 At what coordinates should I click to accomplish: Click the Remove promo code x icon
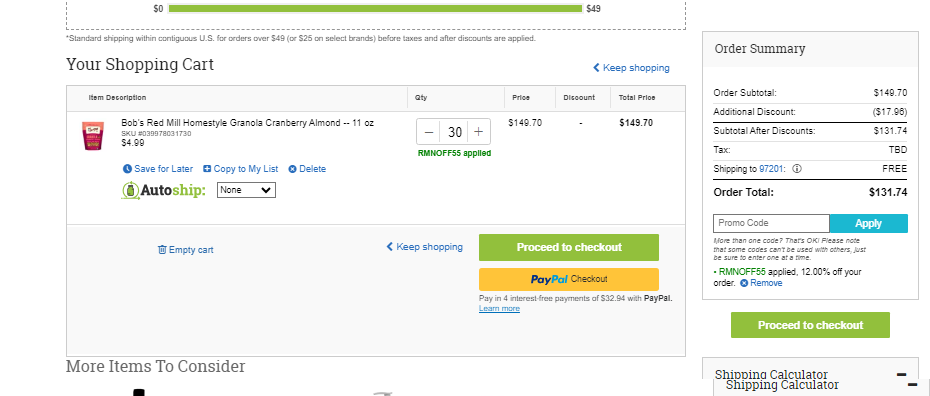click(744, 283)
